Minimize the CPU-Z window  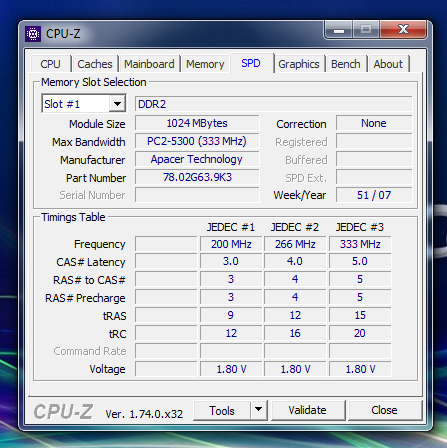pyautogui.click(x=338, y=30)
